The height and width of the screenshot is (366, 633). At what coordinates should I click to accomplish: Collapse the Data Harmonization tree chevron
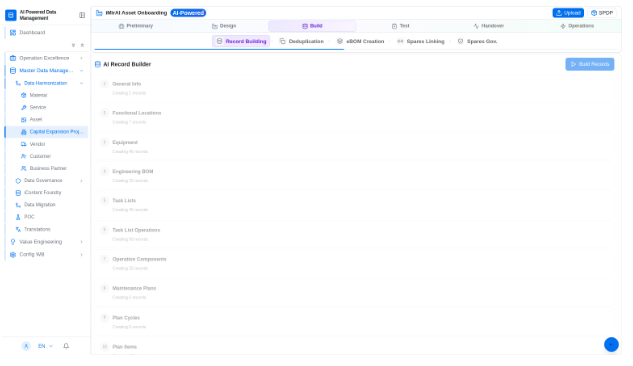click(81, 83)
